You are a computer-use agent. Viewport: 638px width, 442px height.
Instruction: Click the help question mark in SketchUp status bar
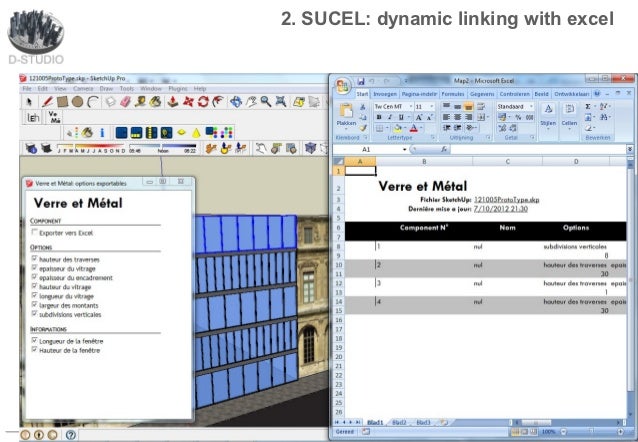[x=70, y=435]
